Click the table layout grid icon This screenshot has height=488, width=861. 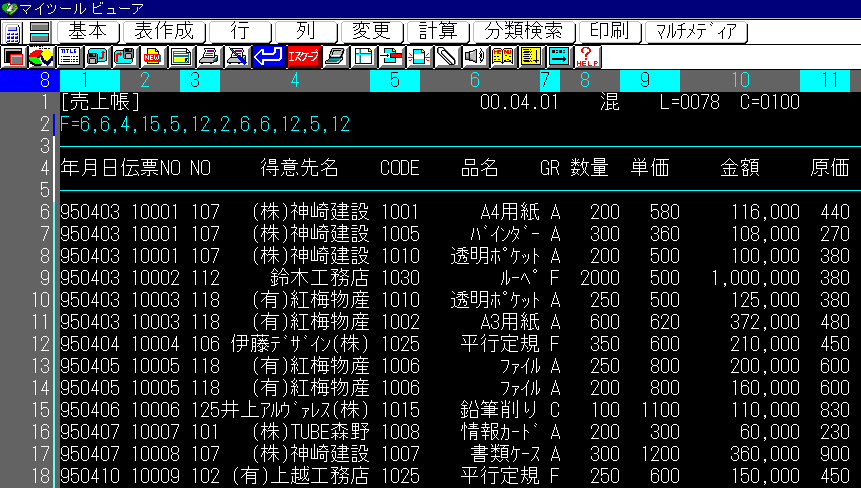[x=364, y=57]
